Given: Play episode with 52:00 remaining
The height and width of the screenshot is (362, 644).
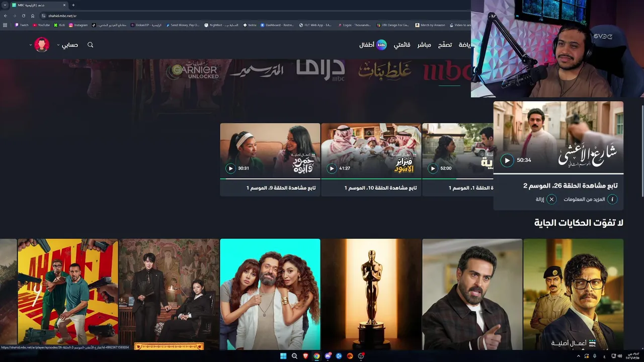Looking at the screenshot, I should [433, 168].
